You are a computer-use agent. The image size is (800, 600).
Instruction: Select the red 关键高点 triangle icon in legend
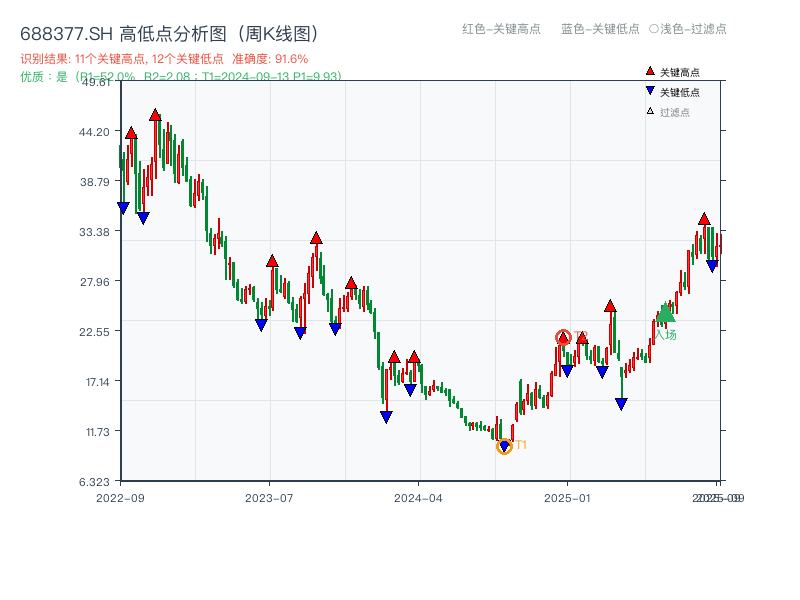[652, 72]
